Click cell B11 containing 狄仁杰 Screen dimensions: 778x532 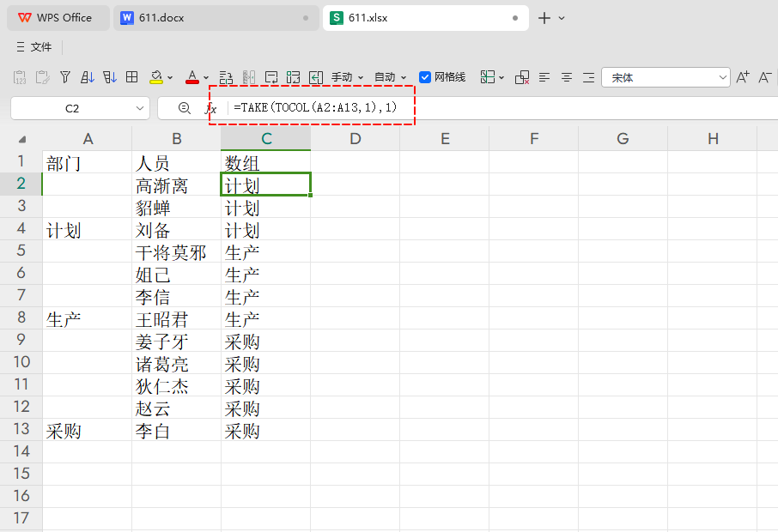coord(177,385)
